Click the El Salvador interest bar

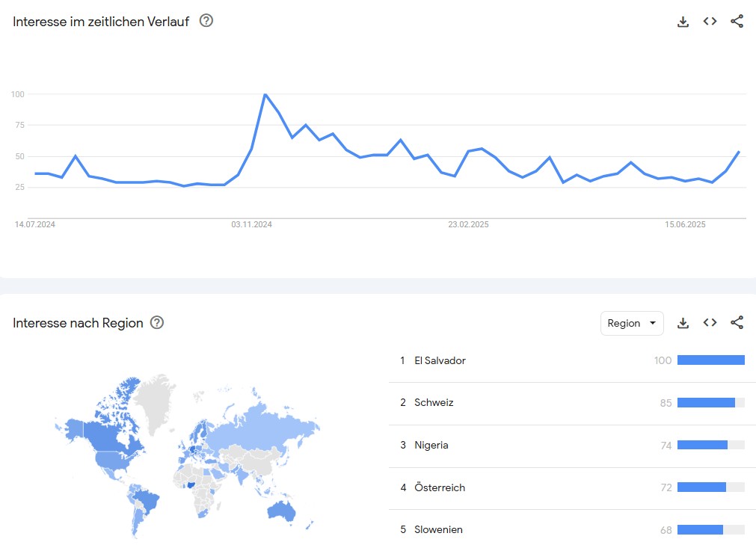(710, 360)
